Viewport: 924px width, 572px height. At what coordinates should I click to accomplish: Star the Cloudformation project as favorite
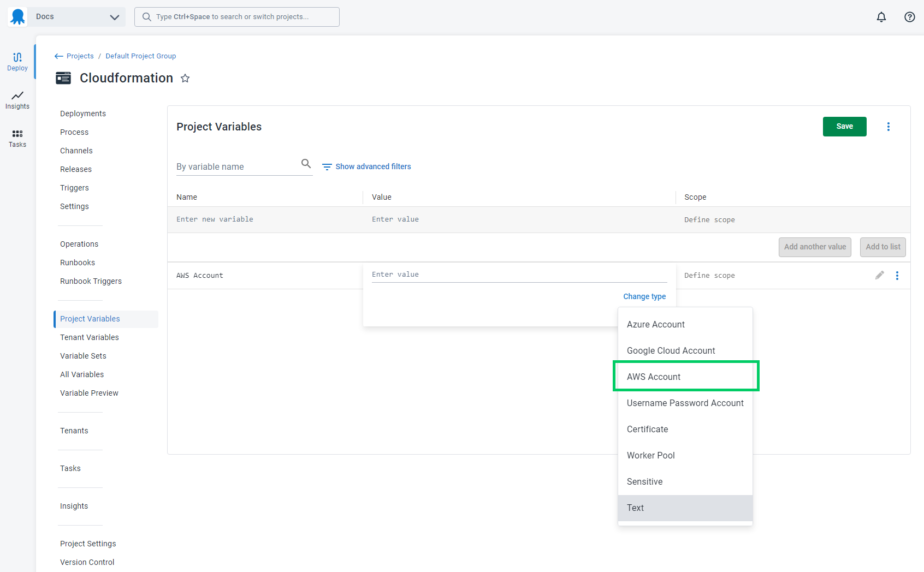coord(185,78)
